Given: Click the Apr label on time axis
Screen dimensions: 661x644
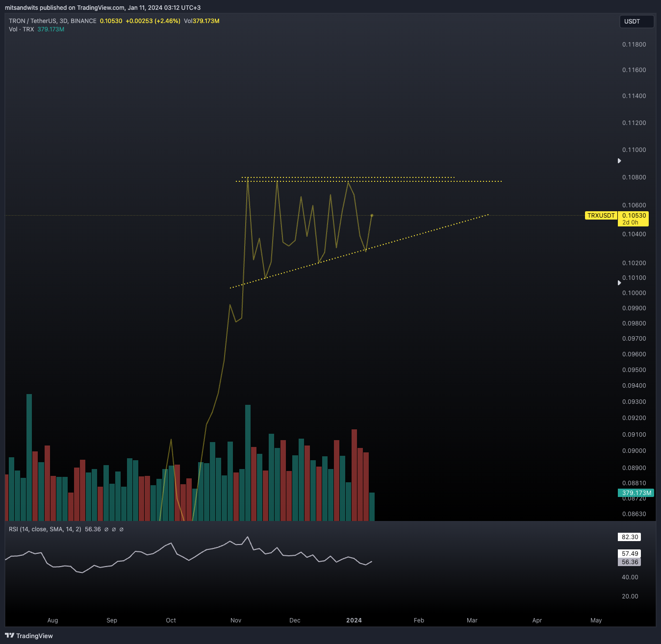Looking at the screenshot, I should coord(537,620).
